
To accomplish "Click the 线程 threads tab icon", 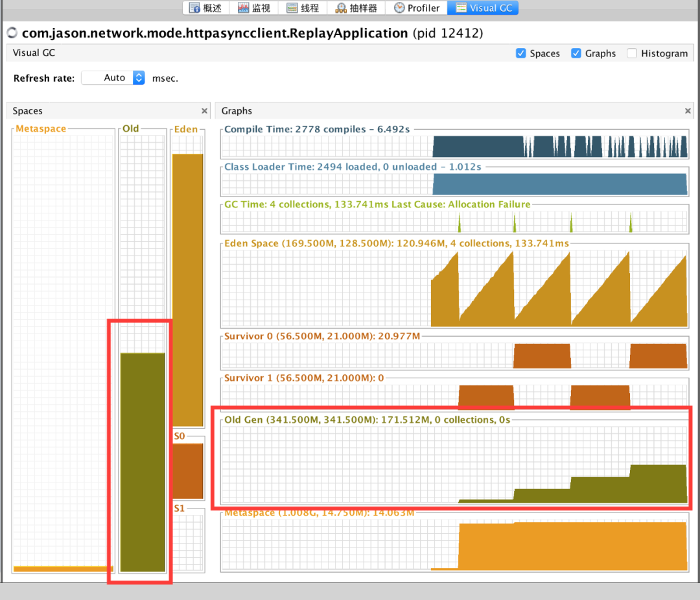I will pos(292,8).
